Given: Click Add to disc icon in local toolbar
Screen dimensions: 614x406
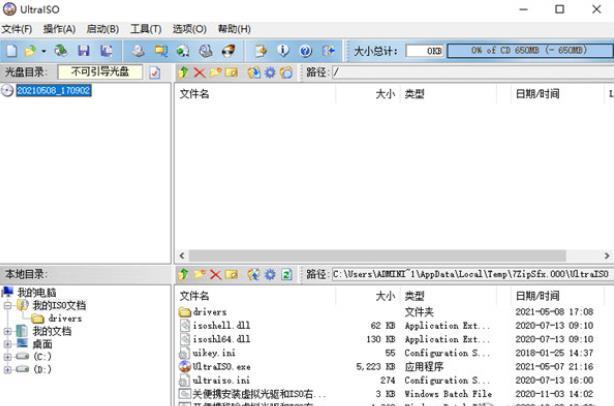Looking at the screenshot, I should pos(254,274).
